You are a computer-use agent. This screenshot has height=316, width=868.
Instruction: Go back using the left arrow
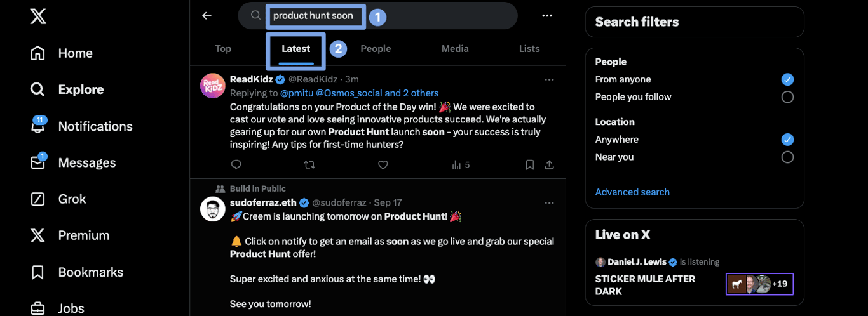click(207, 16)
